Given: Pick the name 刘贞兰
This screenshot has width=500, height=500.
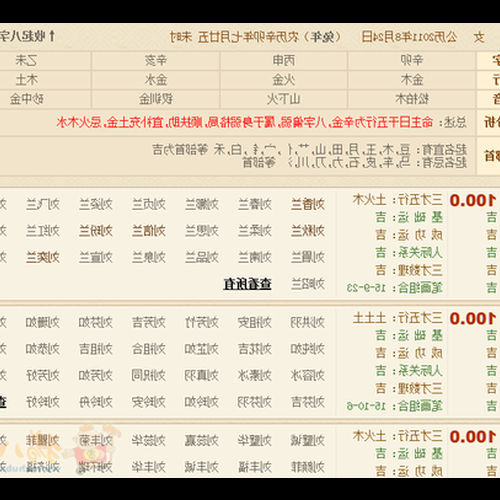Looking at the screenshot, I should (x=149, y=204).
